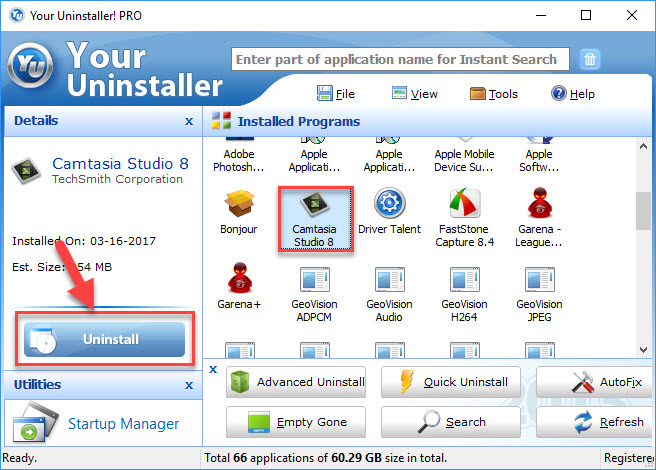Click 'TechSmith Corporation' publisher text
This screenshot has width=656, height=470.
point(117,179)
